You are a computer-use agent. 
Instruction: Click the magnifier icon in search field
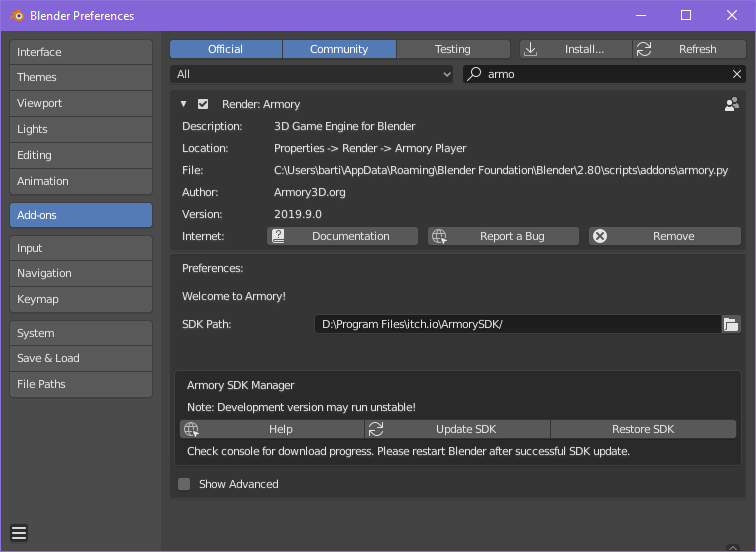[474, 74]
